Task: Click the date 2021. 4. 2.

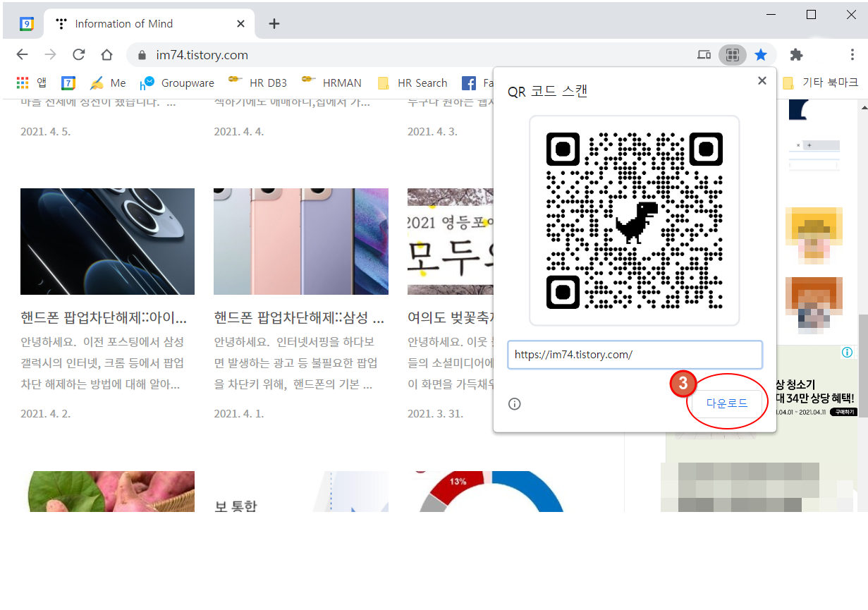Action: [46, 414]
